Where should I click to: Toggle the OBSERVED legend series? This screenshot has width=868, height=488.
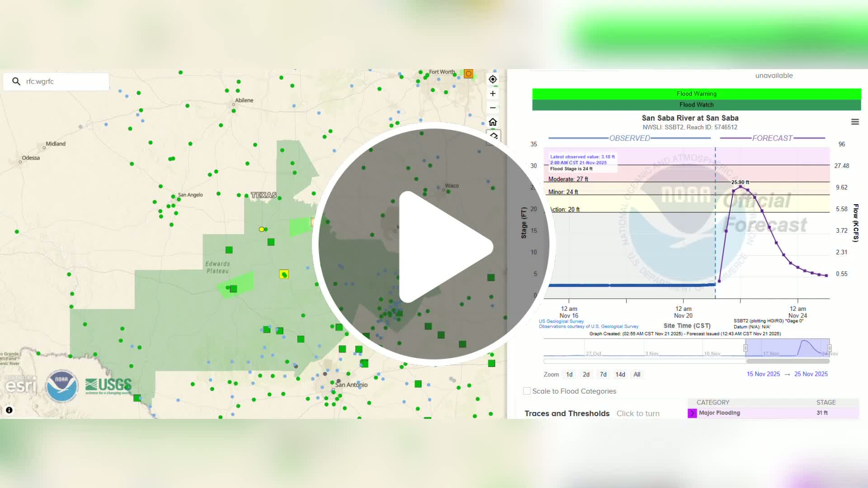[629, 138]
